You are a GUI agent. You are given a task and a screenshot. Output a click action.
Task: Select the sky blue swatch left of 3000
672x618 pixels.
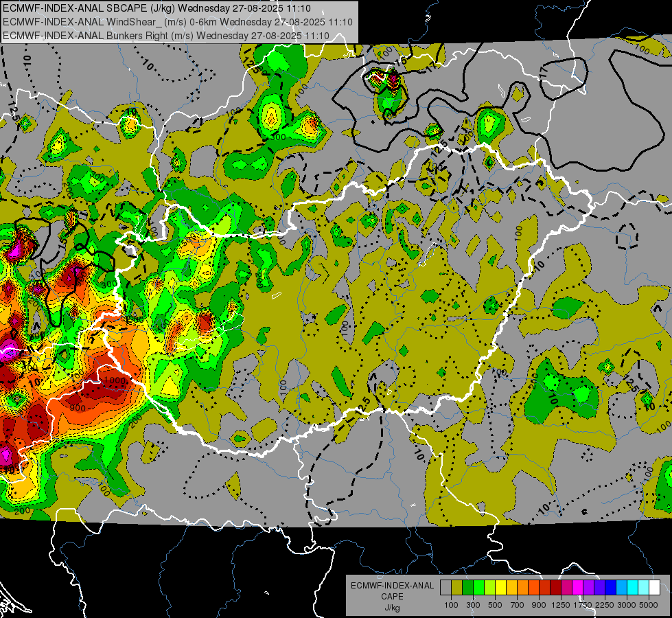pyautogui.click(x=622, y=587)
